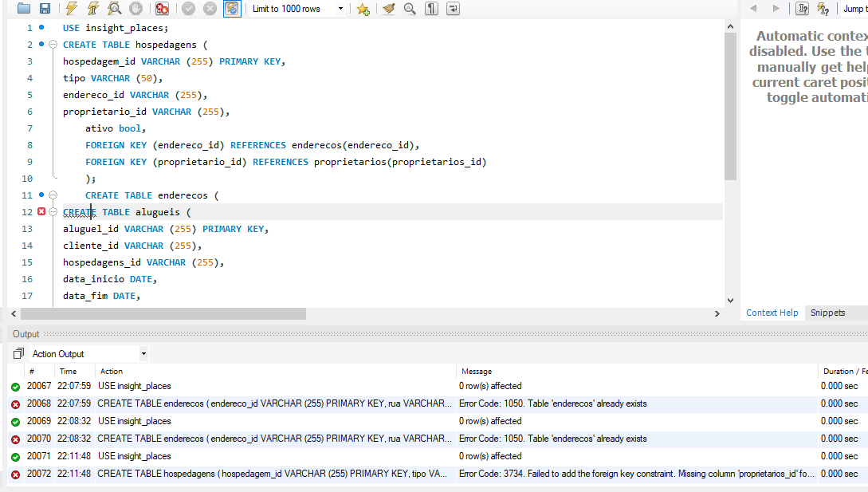Open find panel with the magnifier icon
868x492 pixels.
coord(410,9)
